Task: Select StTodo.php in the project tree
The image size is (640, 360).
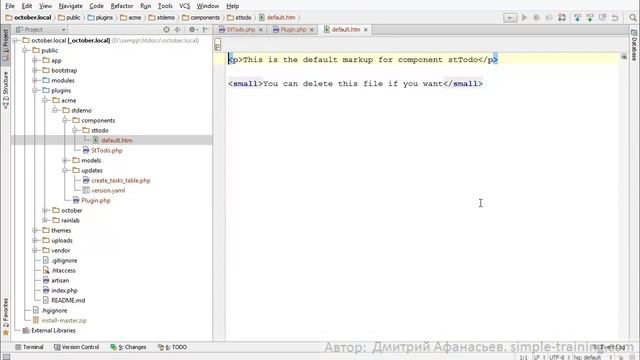Action: click(x=107, y=150)
